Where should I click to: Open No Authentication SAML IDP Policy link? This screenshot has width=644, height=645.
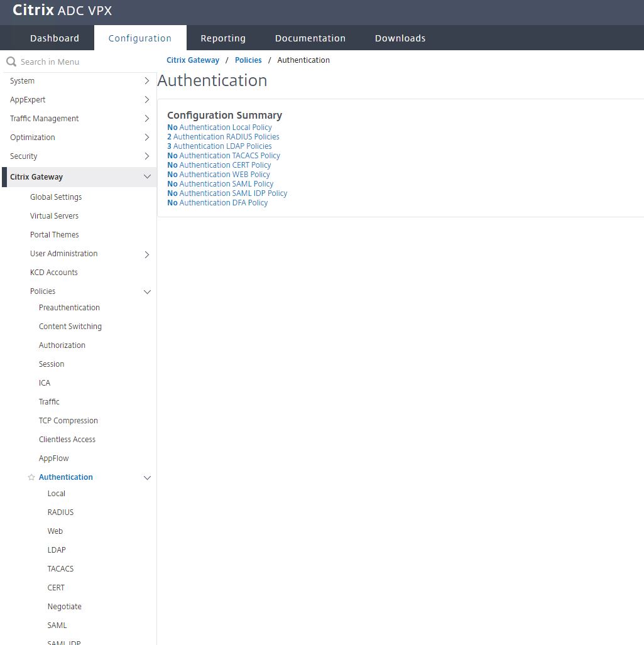point(227,193)
